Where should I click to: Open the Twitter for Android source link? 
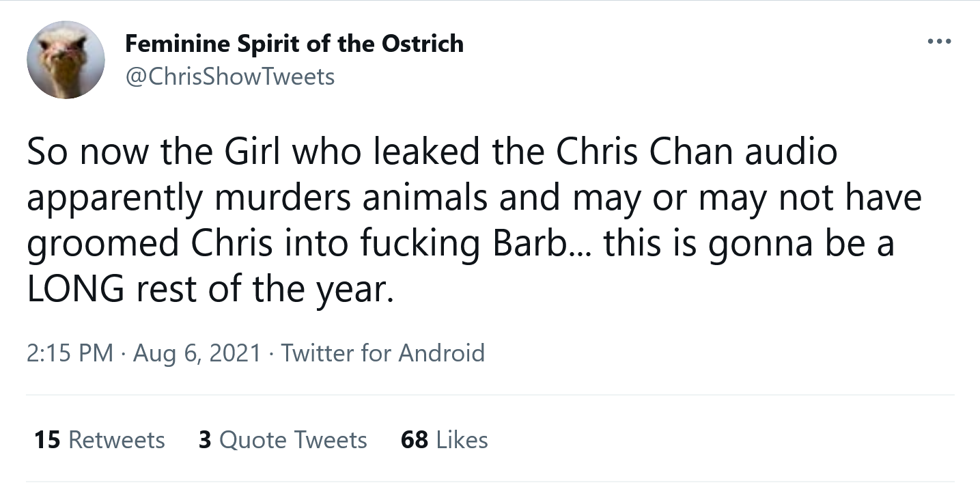pyautogui.click(x=383, y=353)
